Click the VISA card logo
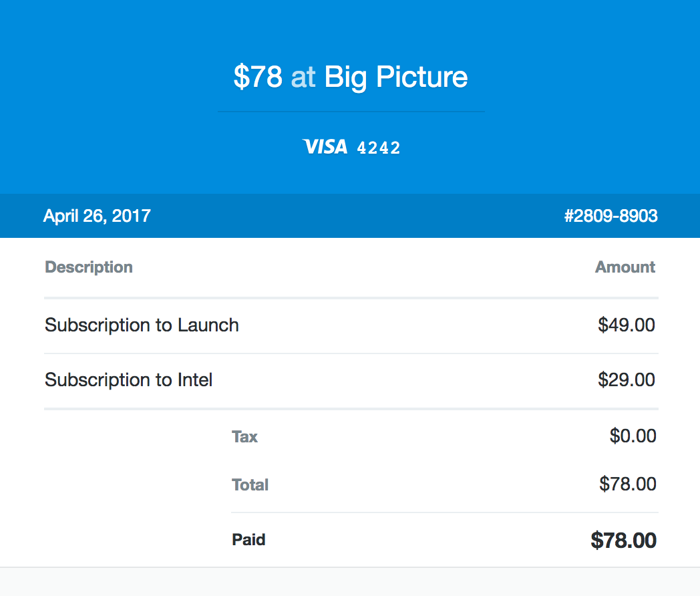Viewport: 700px width, 596px height. (x=325, y=146)
